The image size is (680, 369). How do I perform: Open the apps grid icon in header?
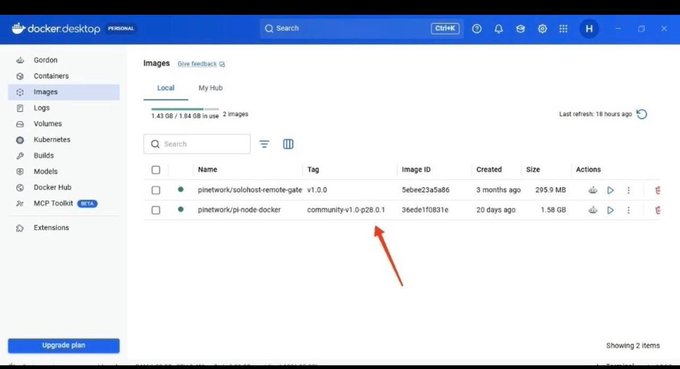click(563, 29)
